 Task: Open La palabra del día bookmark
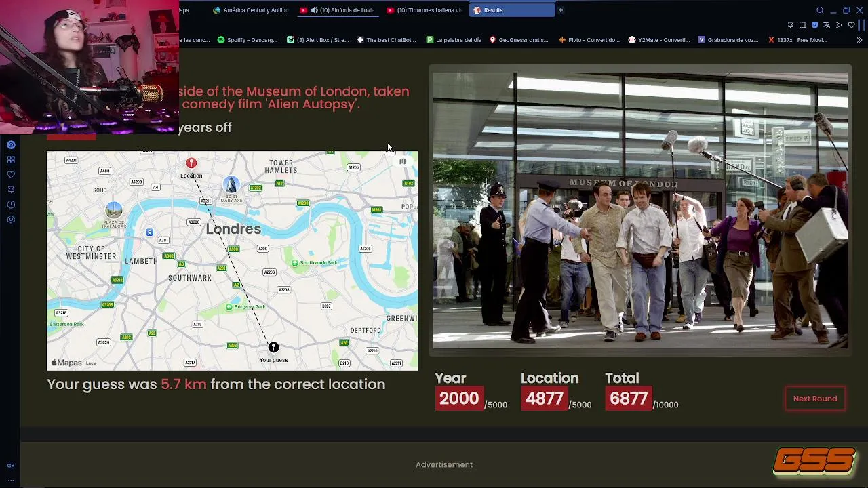(x=453, y=40)
